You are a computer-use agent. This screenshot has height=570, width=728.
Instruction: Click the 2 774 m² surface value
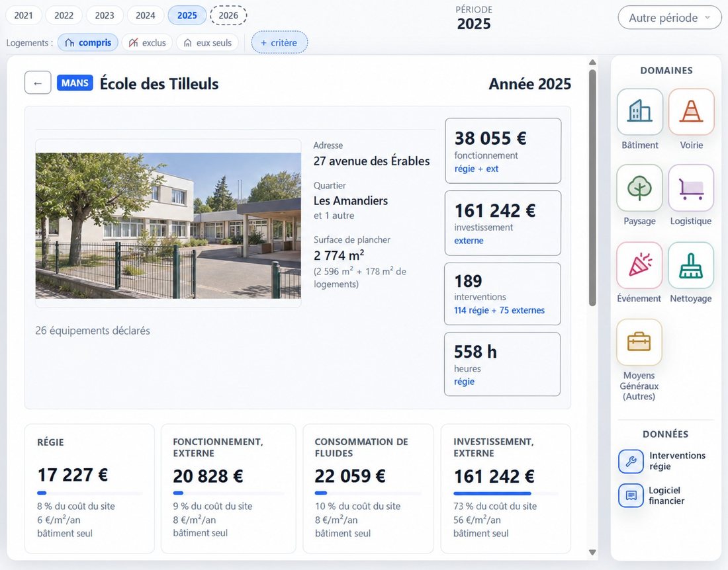(x=339, y=255)
